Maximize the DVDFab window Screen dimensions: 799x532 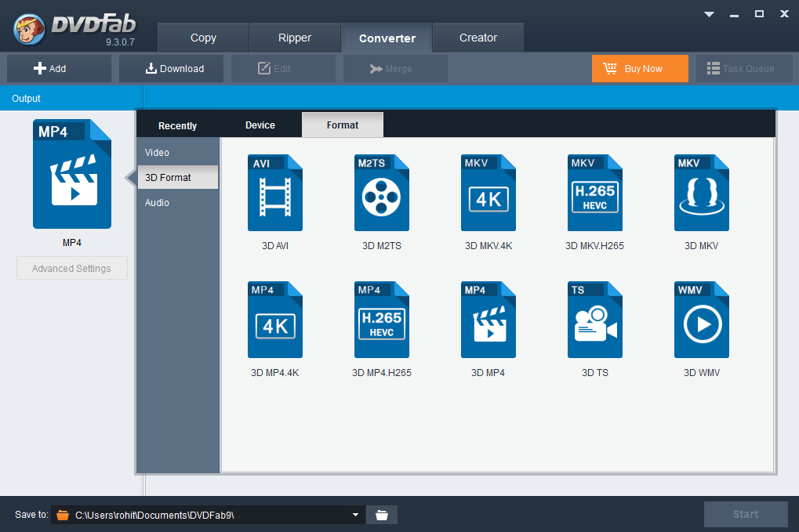tap(759, 14)
